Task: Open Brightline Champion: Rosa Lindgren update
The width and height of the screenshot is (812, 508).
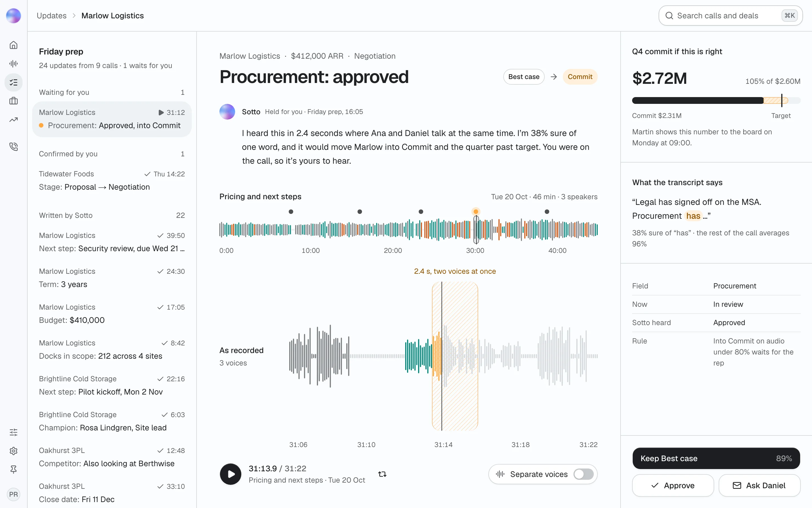Action: (x=112, y=421)
